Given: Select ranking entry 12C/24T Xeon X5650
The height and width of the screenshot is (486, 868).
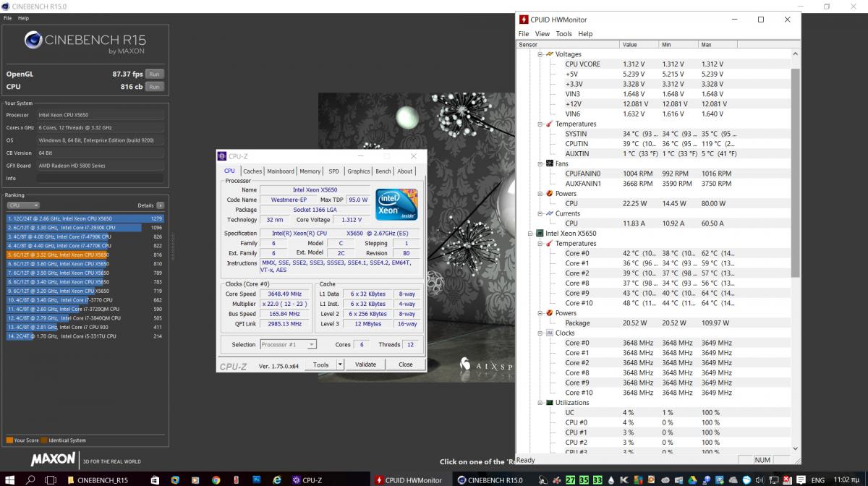Looking at the screenshot, I should 85,218.
